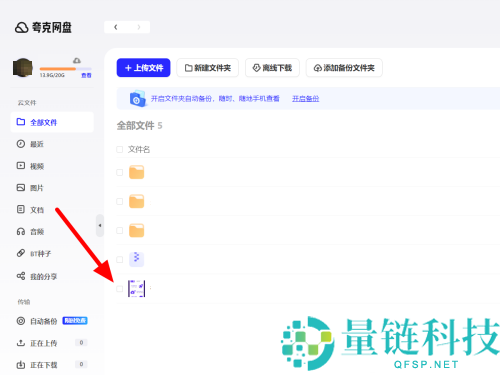Check the first folder's checkbox
Screen dimensions: 500x375
120,172
